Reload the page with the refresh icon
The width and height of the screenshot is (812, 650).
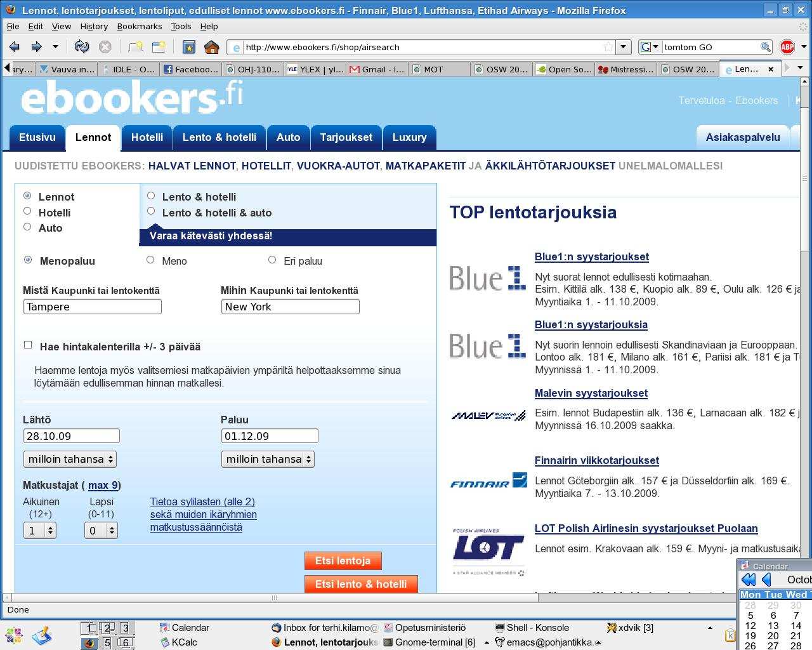click(82, 47)
